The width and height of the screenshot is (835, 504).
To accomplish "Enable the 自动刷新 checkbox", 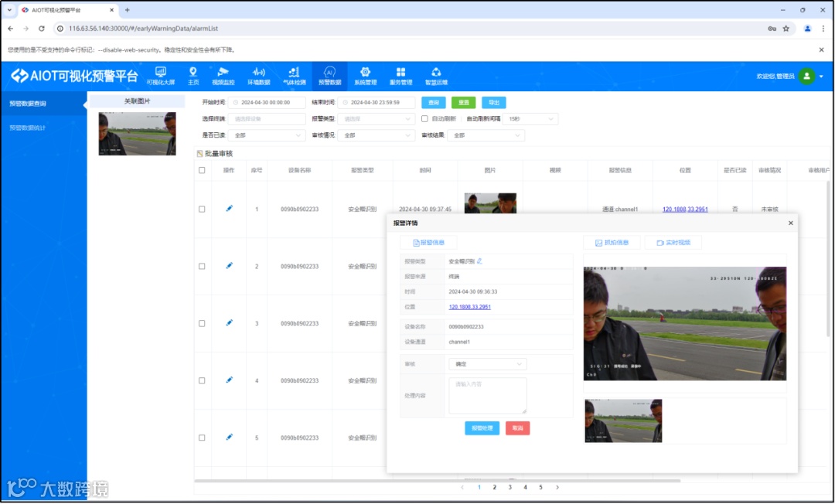I will click(x=424, y=119).
